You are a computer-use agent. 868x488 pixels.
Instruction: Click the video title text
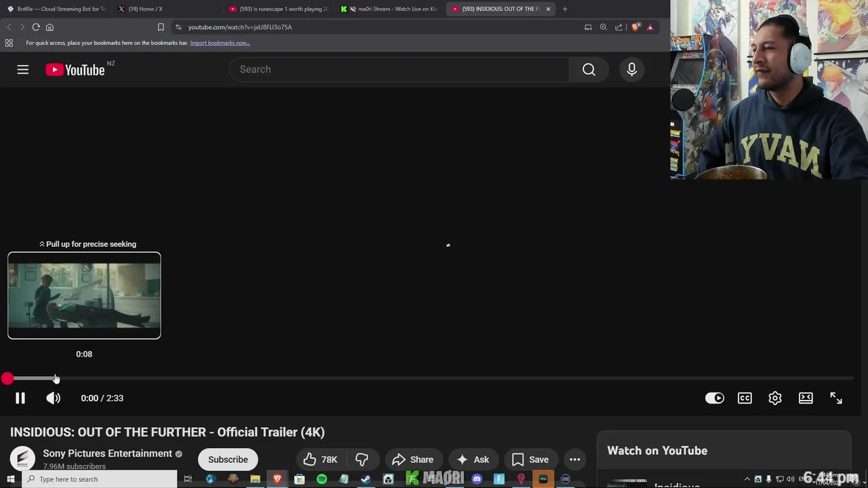tap(167, 432)
